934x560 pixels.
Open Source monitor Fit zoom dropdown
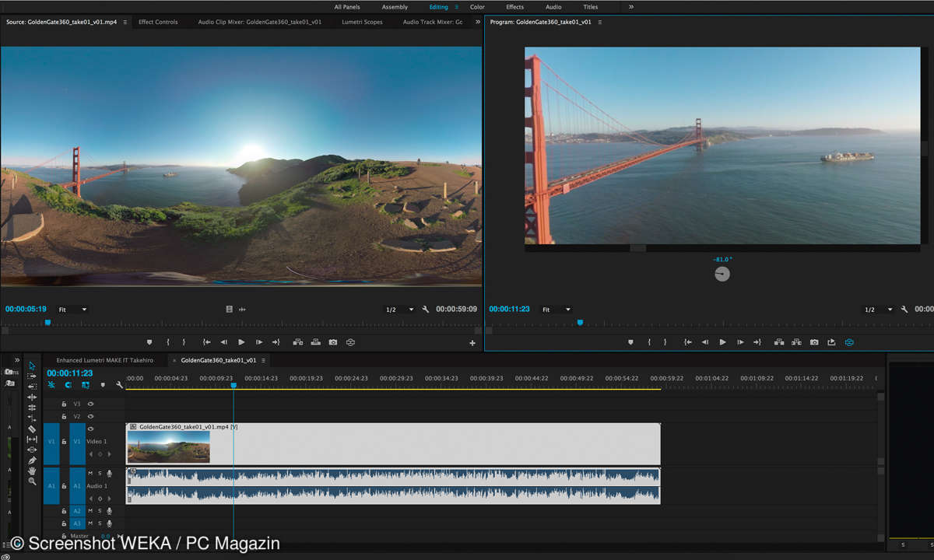72,310
